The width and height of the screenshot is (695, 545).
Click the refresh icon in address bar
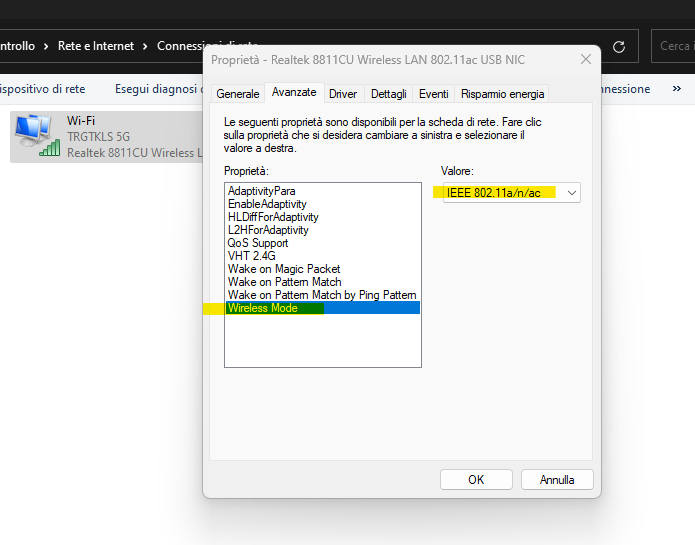(x=619, y=46)
